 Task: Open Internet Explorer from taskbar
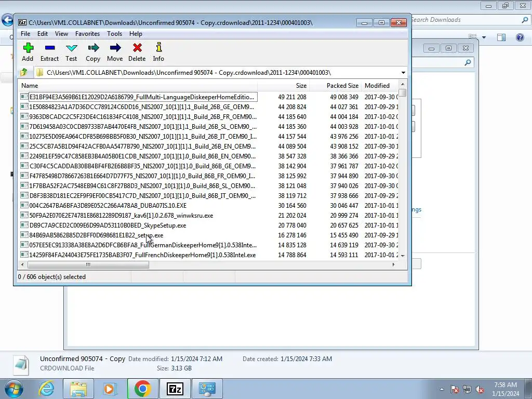click(x=46, y=389)
